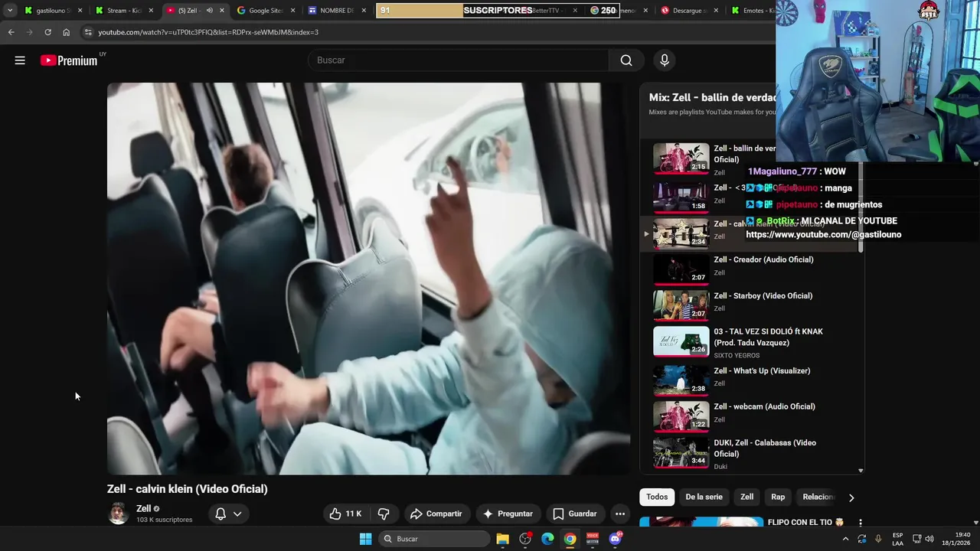
Task: Switch to gastilouno Kick tab
Action: (x=52, y=11)
